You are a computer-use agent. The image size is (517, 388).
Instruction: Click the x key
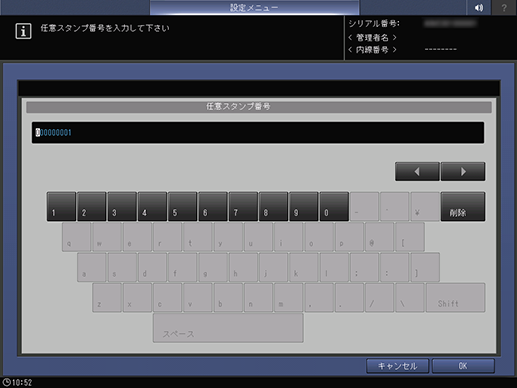pyautogui.click(x=137, y=298)
